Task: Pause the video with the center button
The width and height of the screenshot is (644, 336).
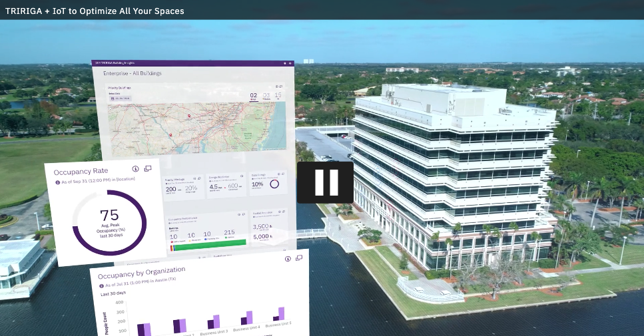Action: [x=325, y=182]
